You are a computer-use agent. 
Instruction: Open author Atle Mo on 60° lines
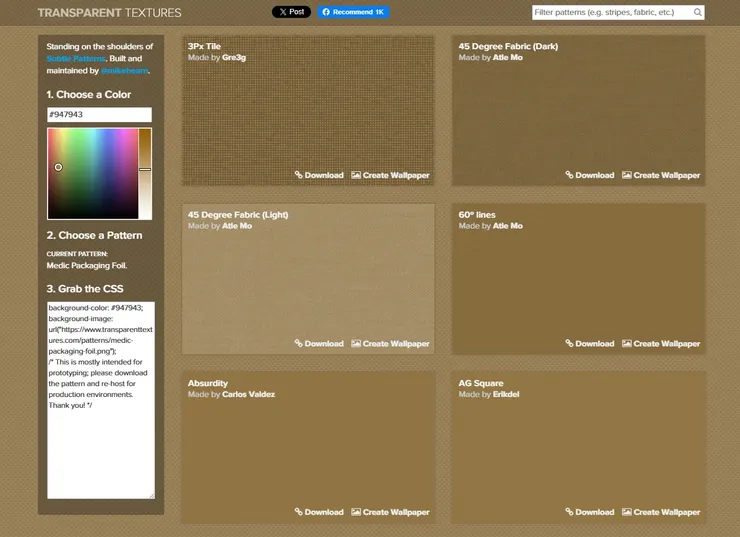[x=507, y=226]
